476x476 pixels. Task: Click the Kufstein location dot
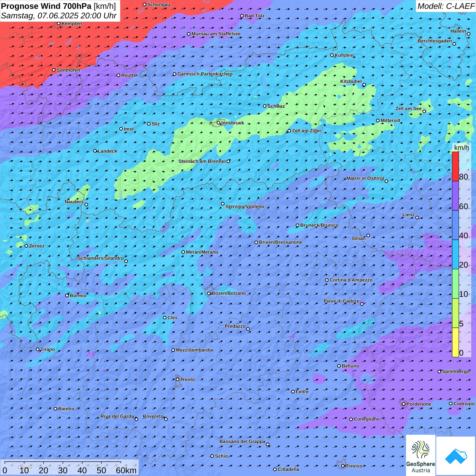(332, 55)
